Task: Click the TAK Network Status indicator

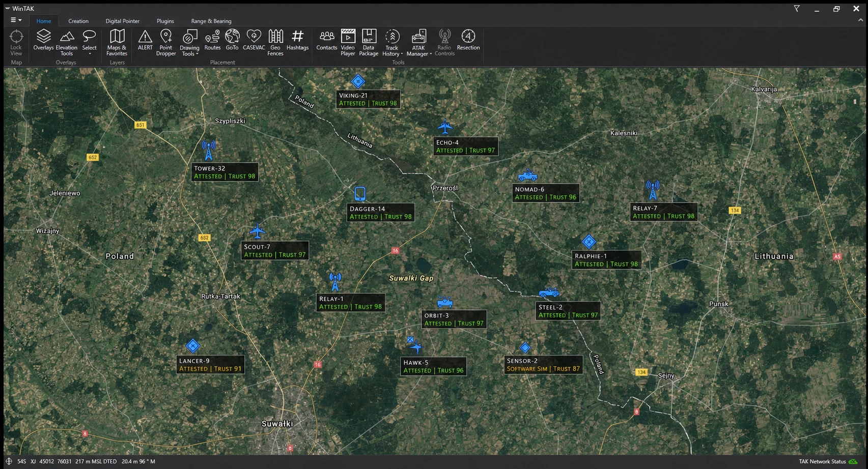Action: click(828, 461)
